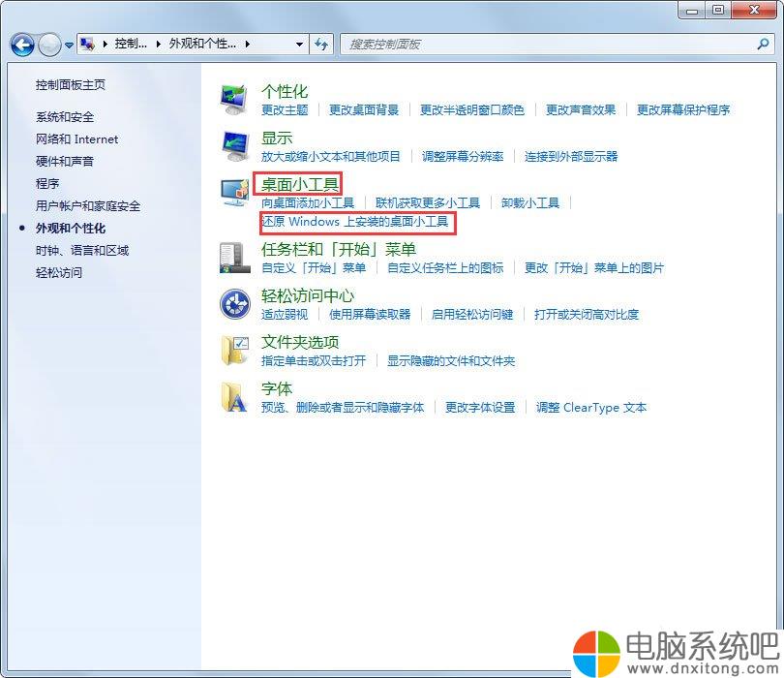
Task: Expand the 外观和个性... breadcrumb arrow
Action: point(247,44)
